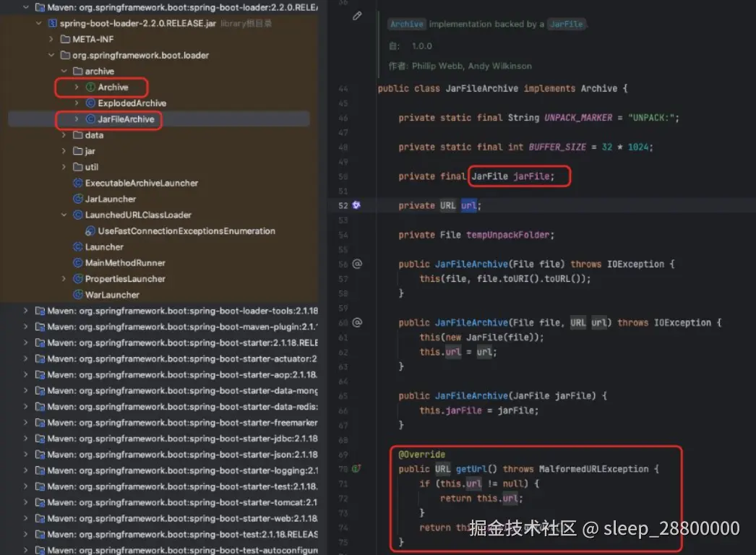Click the WarLauncher class icon
This screenshot has width=756, height=555.
coord(77,295)
